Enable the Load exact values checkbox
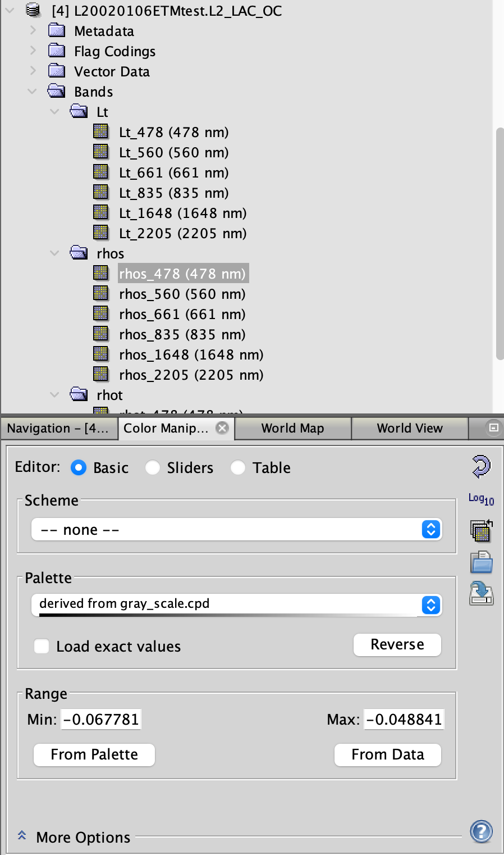This screenshot has height=855, width=504. [41, 646]
